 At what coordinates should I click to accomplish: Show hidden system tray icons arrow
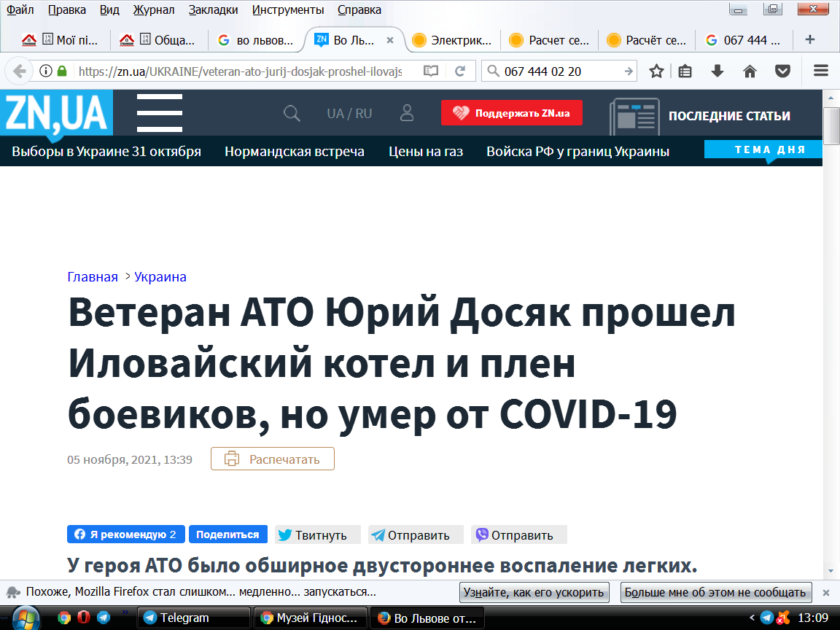click(x=752, y=618)
